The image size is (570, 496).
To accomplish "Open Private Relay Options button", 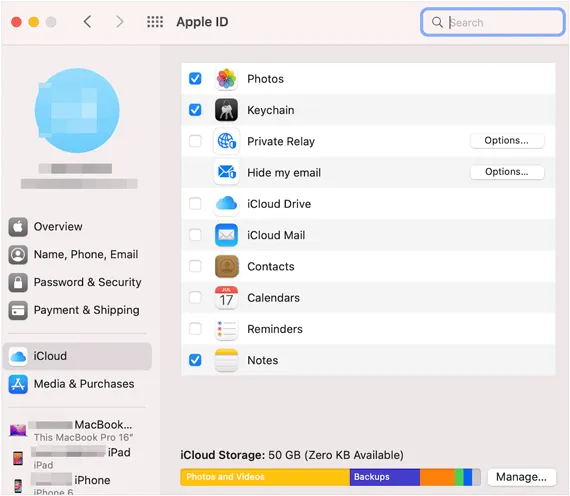I will 507,141.
